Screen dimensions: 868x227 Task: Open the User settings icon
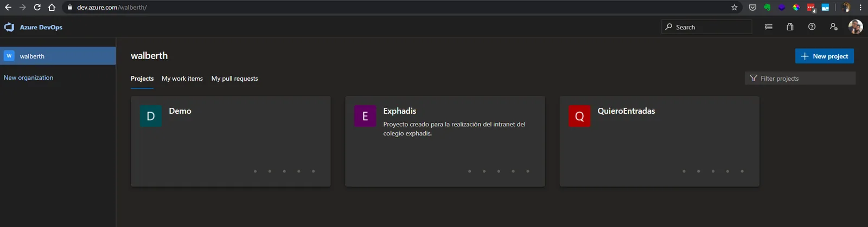834,27
